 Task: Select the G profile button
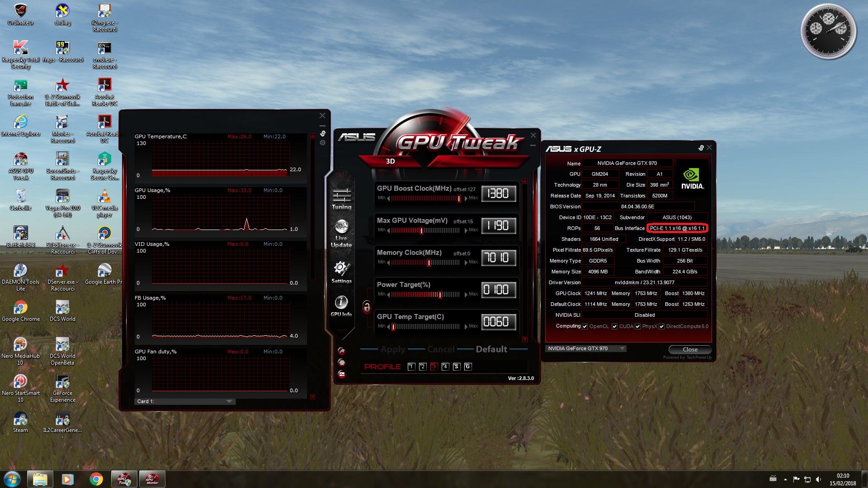click(468, 366)
